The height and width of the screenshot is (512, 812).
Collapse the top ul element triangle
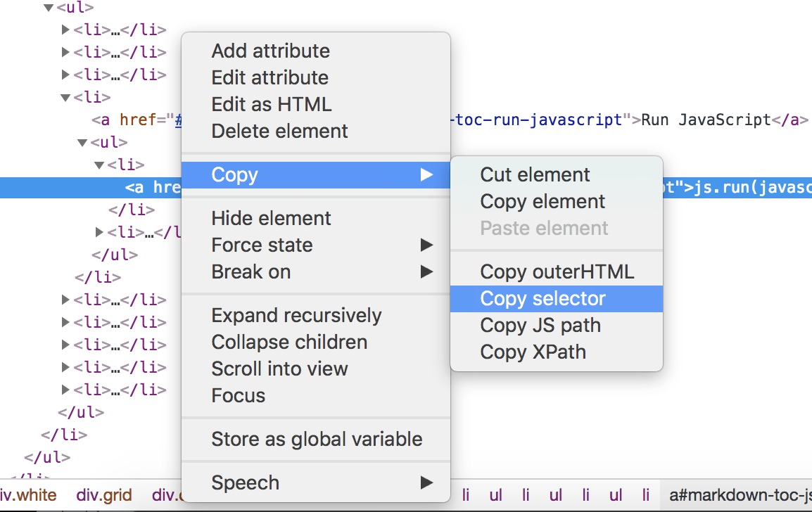tap(49, 8)
